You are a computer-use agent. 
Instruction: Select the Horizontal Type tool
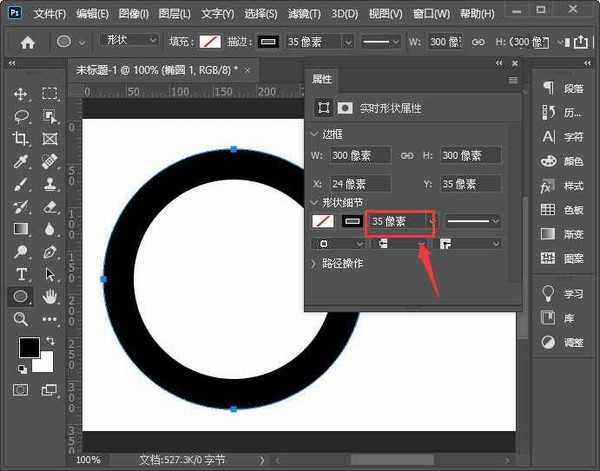[21, 274]
